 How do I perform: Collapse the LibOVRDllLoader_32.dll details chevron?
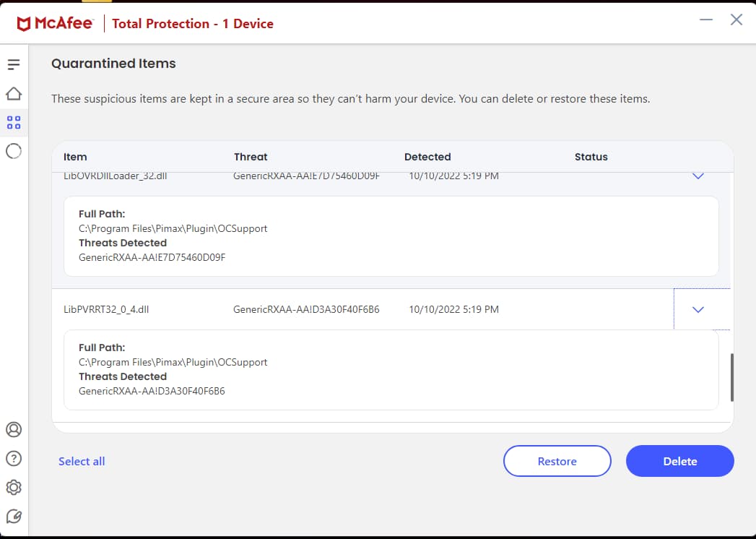click(698, 176)
